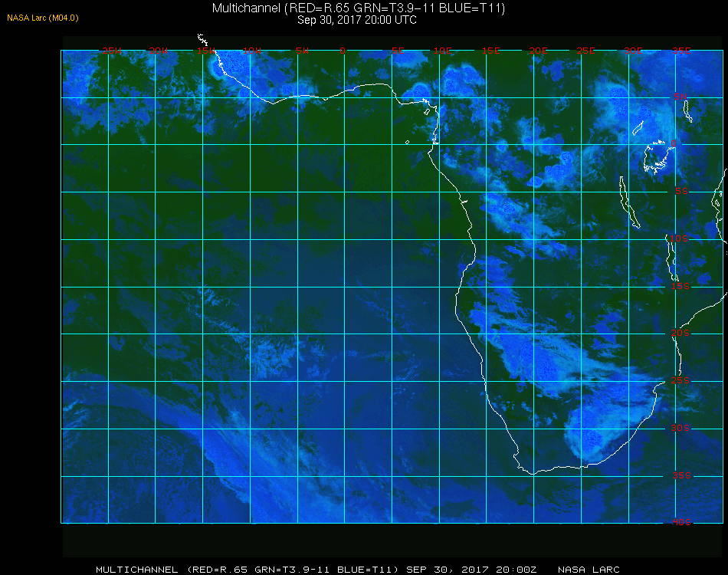This screenshot has width=728, height=575.
Task: Click the Sep 30, 2017 20:00 UTC timestamp
Action: pyautogui.click(x=357, y=20)
